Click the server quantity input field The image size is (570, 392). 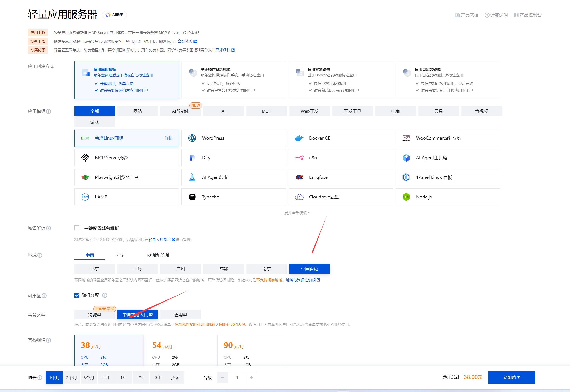coord(237,378)
